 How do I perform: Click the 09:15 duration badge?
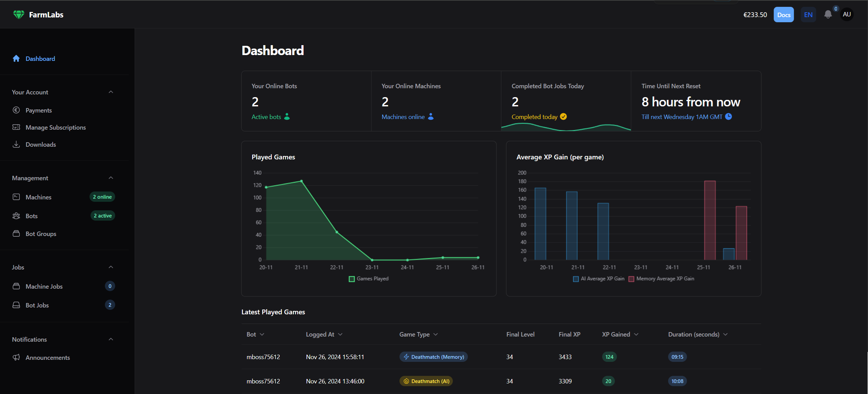(677, 357)
